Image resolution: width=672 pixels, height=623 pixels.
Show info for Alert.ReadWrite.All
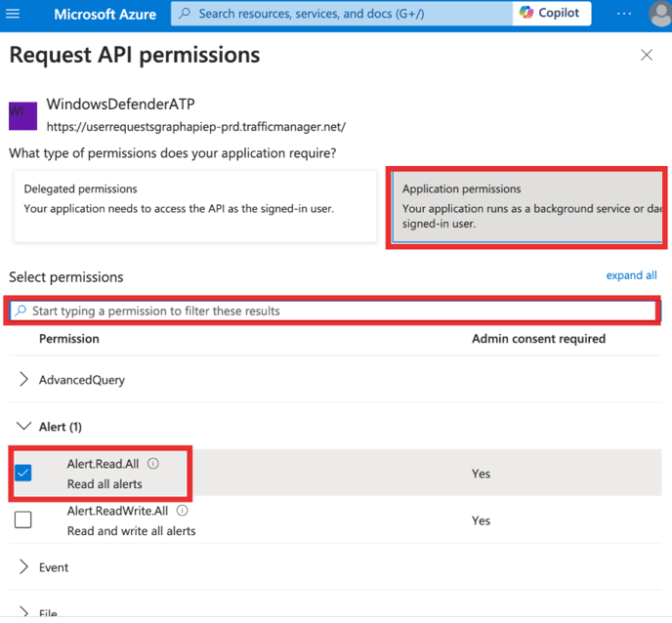[182, 511]
